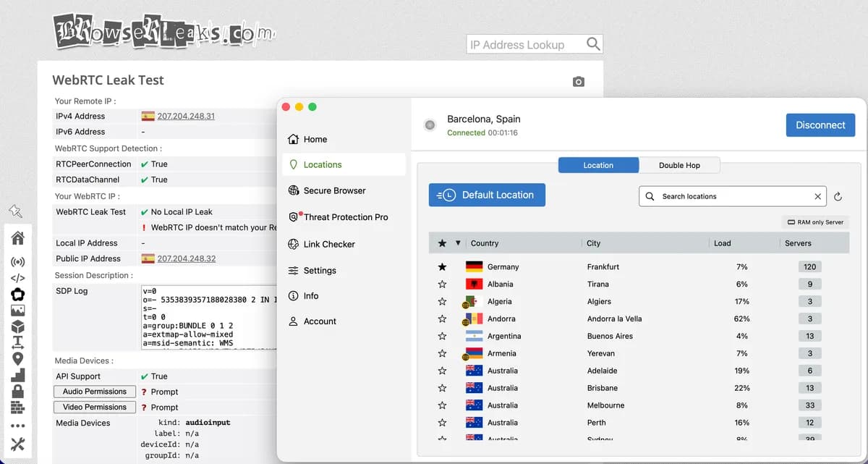
Task: Click the connection status indicator beside Barcelona, Spain
Action: point(430,125)
